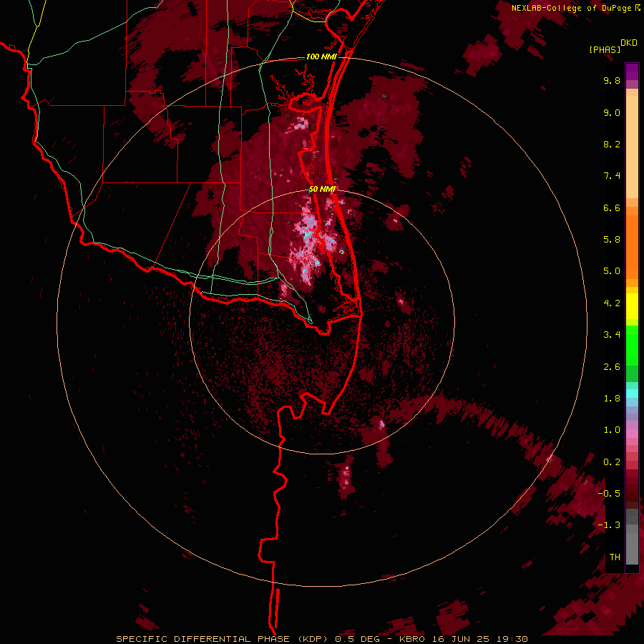Click the bright green segment of the color bar

(632, 346)
